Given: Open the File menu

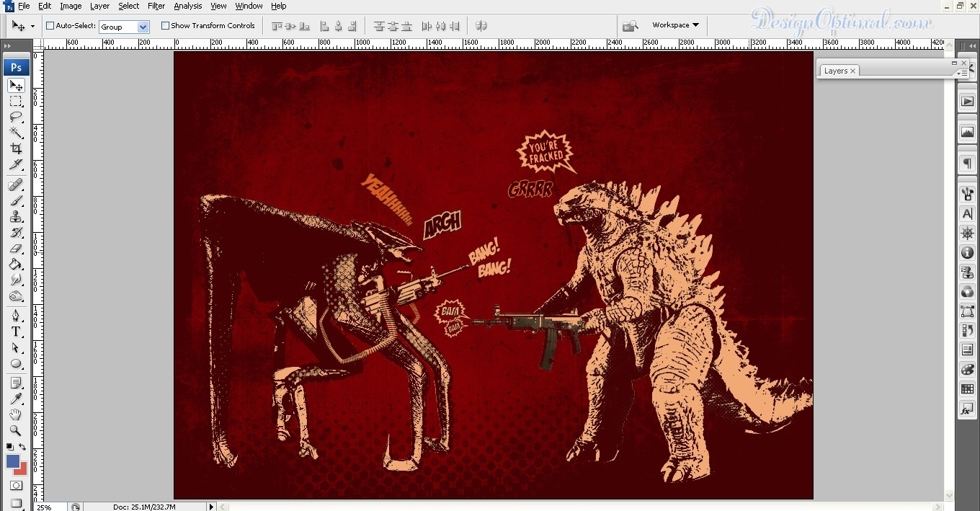Looking at the screenshot, I should click(x=24, y=6).
